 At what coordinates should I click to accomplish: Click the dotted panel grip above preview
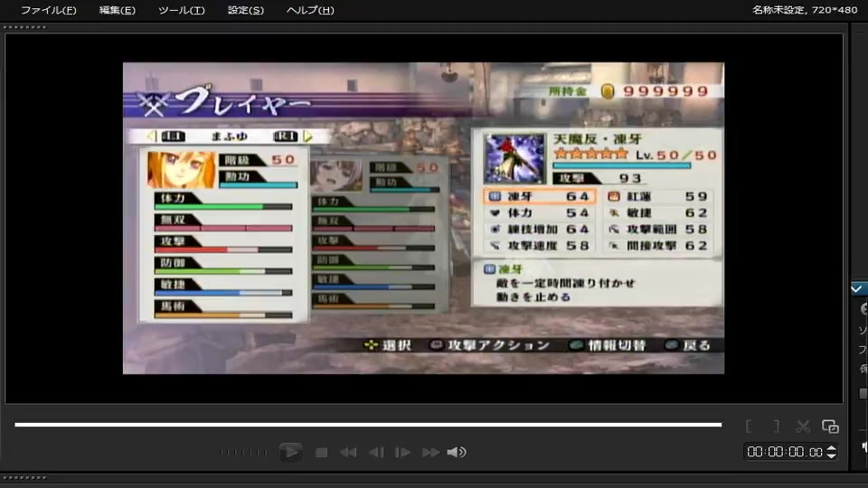pyautogui.click(x=25, y=27)
